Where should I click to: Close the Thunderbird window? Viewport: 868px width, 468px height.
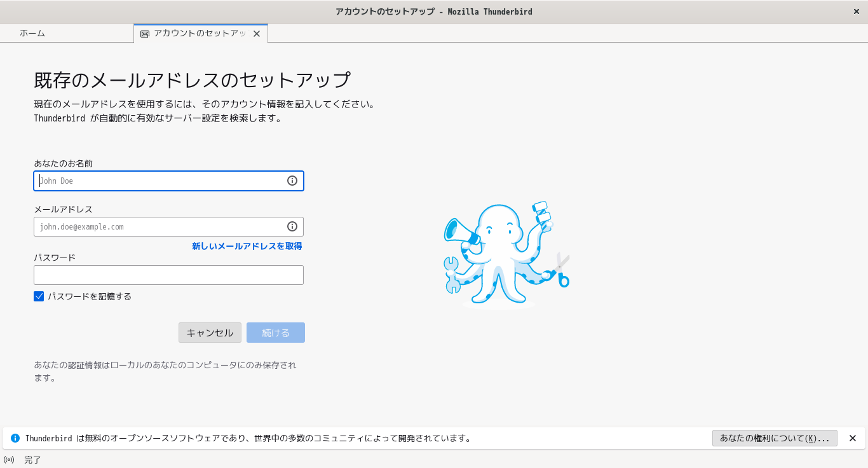point(857,11)
